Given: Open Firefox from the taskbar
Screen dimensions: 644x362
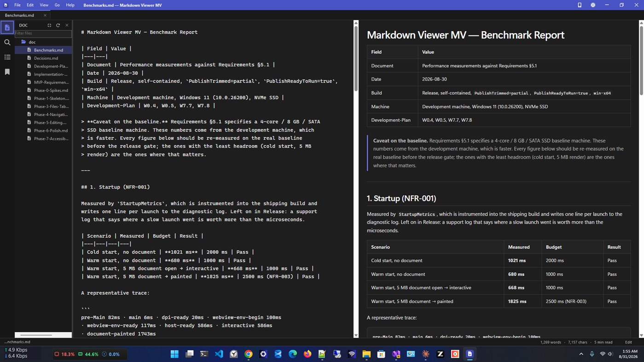Looking at the screenshot, I should 307,354.
